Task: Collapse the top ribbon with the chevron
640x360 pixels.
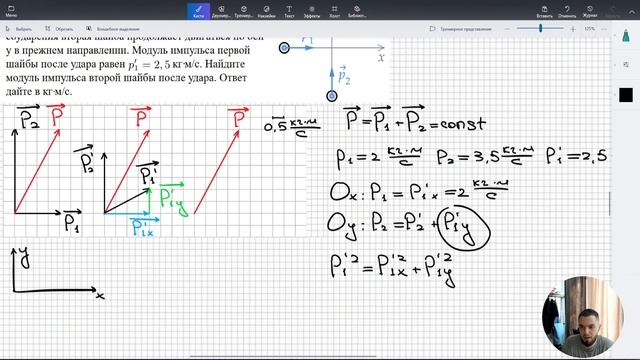Action: coord(632,12)
